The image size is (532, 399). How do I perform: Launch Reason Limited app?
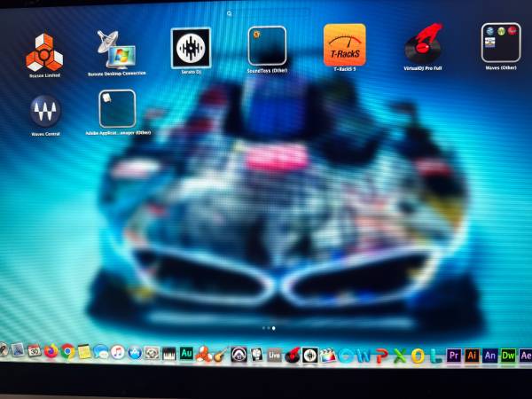pos(43,51)
